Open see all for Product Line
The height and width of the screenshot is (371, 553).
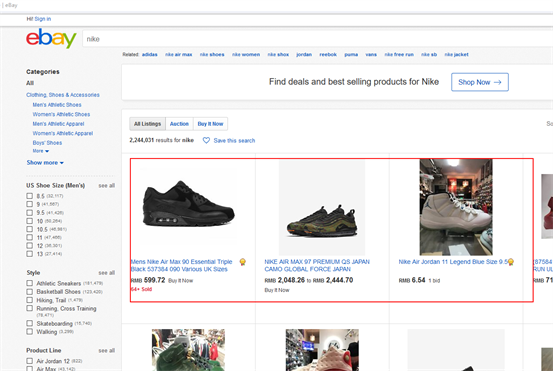coord(107,351)
